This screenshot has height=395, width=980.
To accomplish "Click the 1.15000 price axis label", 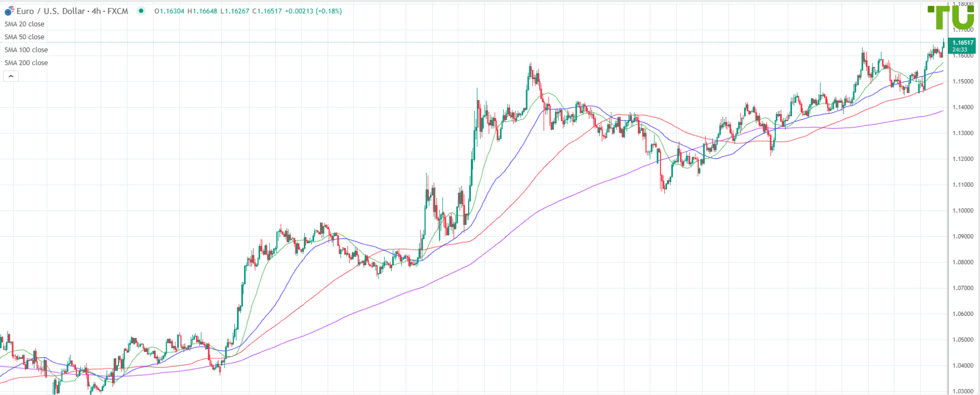I will point(963,81).
